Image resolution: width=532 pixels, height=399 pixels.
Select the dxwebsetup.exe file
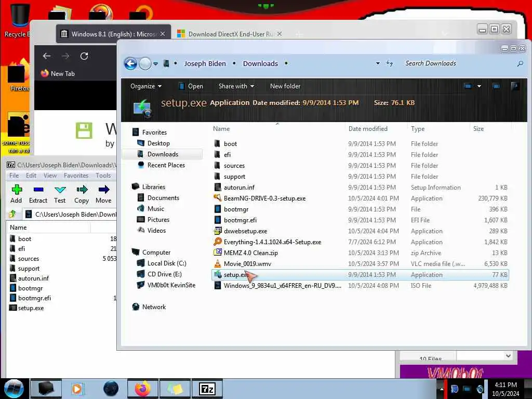[x=245, y=231]
